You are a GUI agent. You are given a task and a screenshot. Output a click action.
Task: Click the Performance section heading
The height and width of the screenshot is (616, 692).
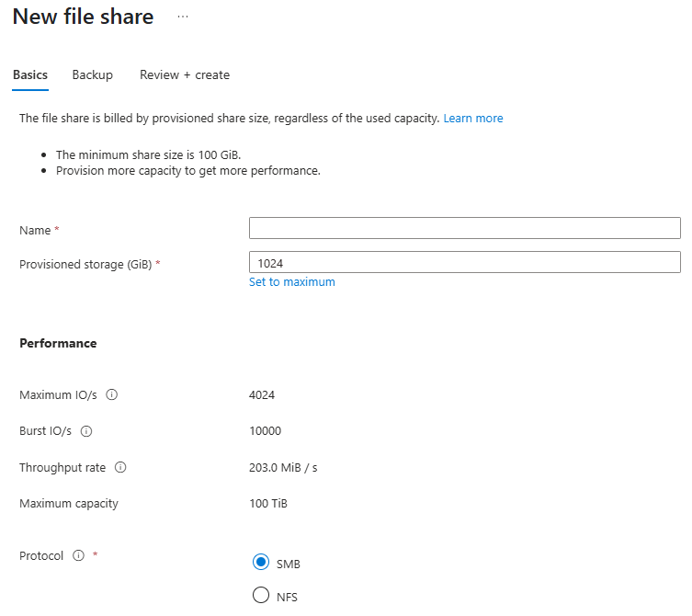tap(58, 343)
